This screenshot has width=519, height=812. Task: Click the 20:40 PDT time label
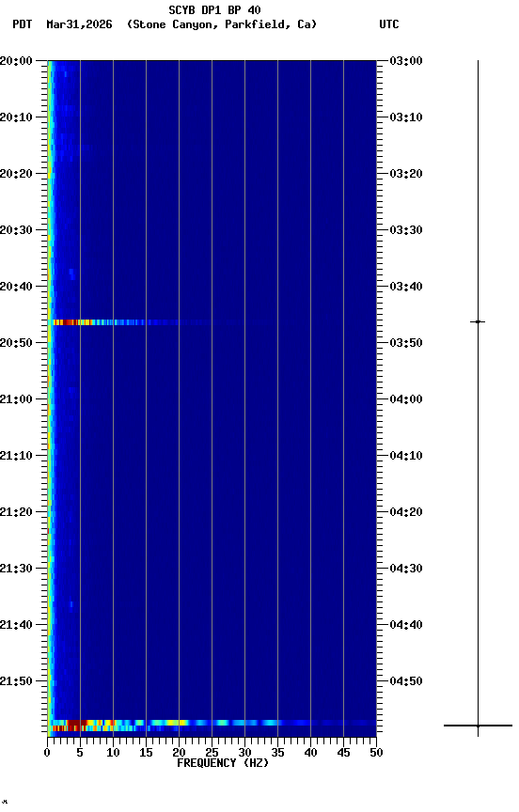pyautogui.click(x=16, y=287)
